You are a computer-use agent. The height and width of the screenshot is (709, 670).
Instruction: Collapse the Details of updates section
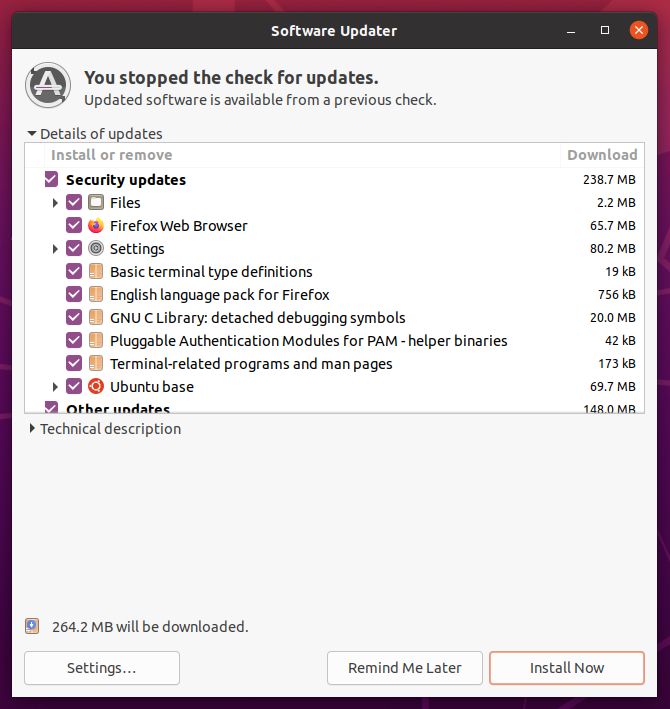pyautogui.click(x=32, y=134)
